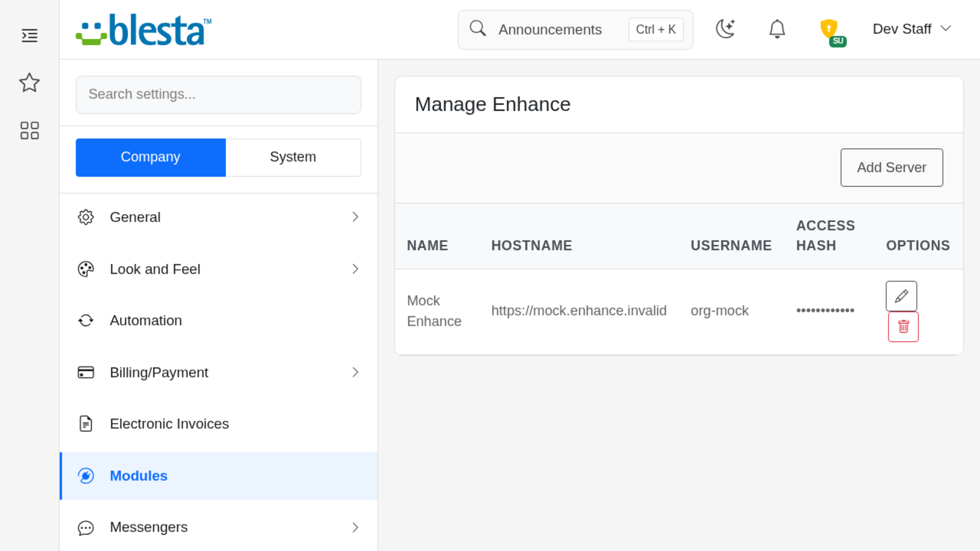980x551 pixels.
Task: Open Electronic Invoices settings
Action: point(218,424)
